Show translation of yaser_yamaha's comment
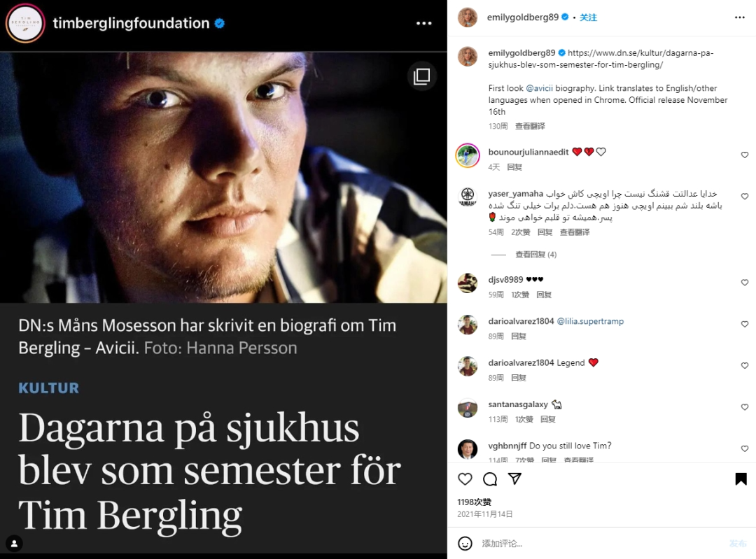The image size is (756, 559). point(574,232)
